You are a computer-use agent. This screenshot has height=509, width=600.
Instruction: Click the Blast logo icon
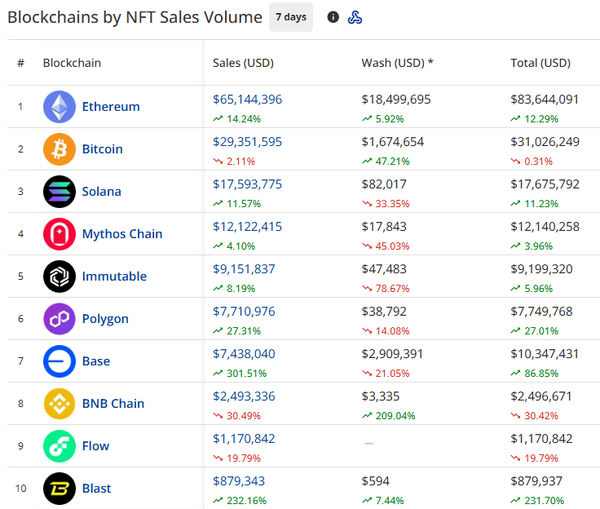(59, 489)
